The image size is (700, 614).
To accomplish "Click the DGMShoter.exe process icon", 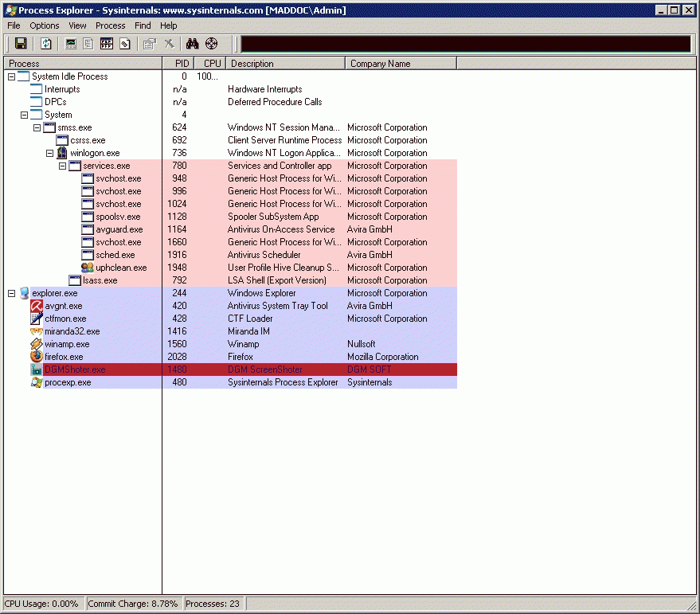I will pyautogui.click(x=37, y=370).
